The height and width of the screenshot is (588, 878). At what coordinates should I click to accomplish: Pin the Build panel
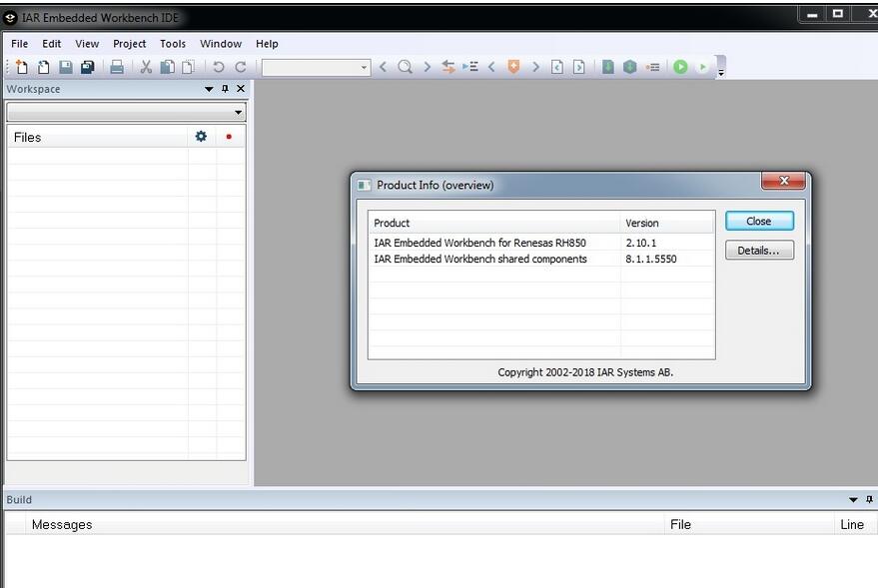tap(870, 499)
